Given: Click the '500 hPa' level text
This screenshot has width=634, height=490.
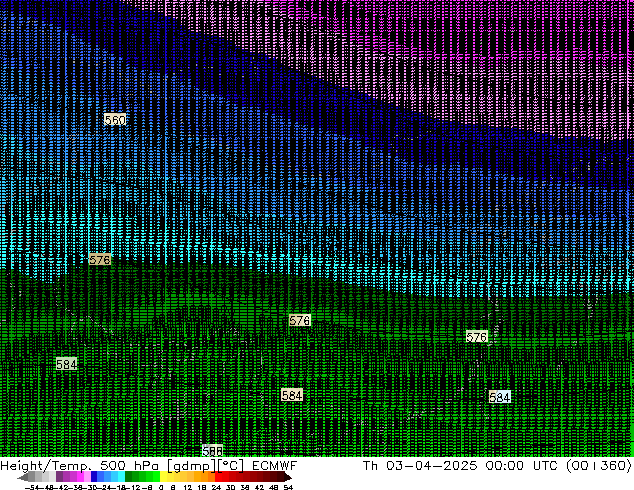Looking at the screenshot, I should (129, 466).
